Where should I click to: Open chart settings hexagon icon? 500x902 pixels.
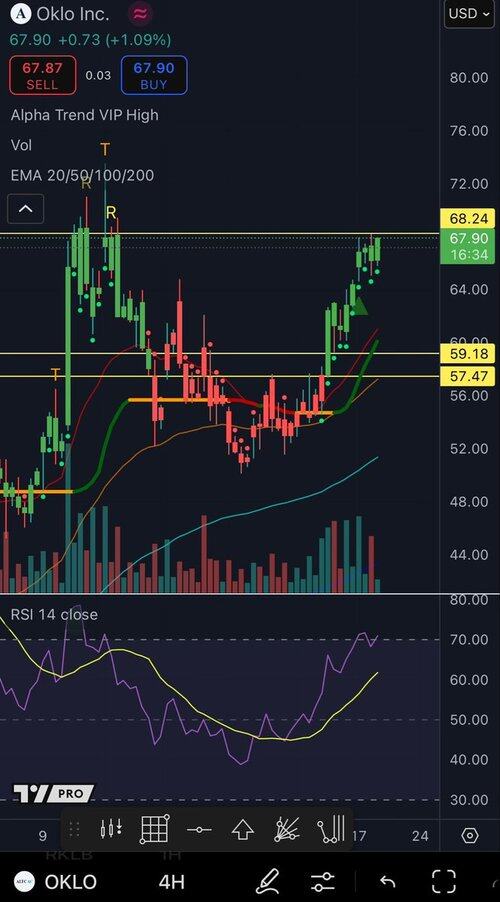point(470,835)
